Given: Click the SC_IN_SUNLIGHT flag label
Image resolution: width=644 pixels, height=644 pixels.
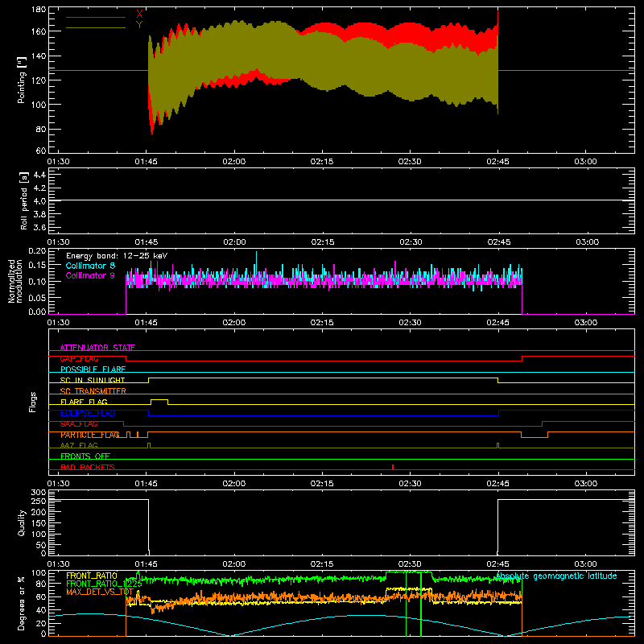Looking at the screenshot, I should coord(93,380).
